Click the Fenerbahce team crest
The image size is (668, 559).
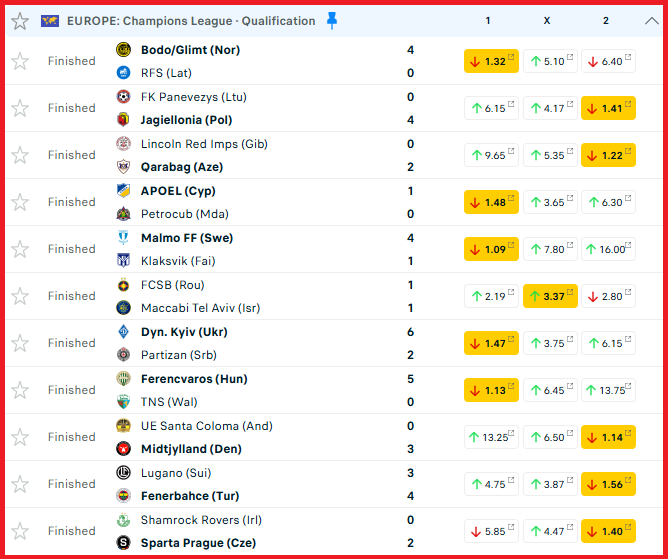[123, 496]
